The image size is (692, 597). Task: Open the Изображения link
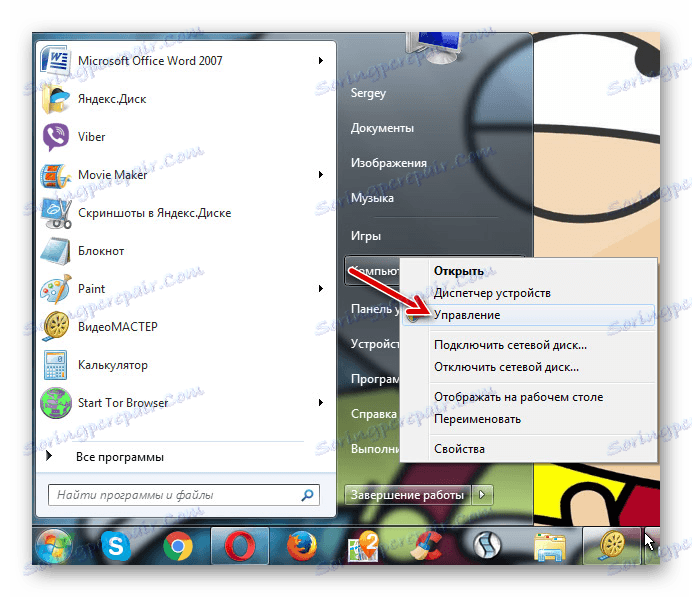coord(389,163)
